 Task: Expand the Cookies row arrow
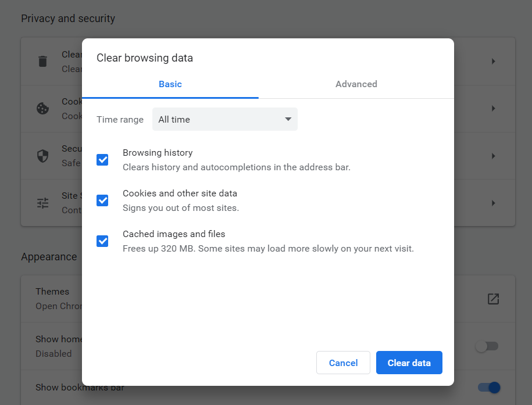[493, 109]
